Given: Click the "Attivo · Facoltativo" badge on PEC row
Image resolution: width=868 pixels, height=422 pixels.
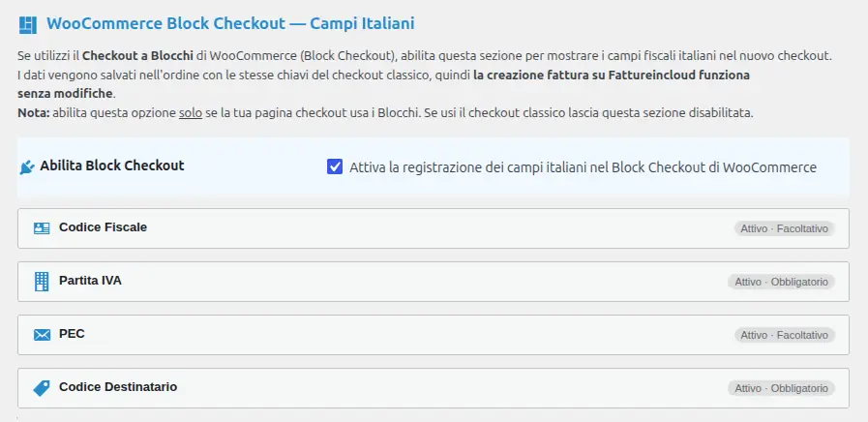Looking at the screenshot, I should tap(785, 335).
